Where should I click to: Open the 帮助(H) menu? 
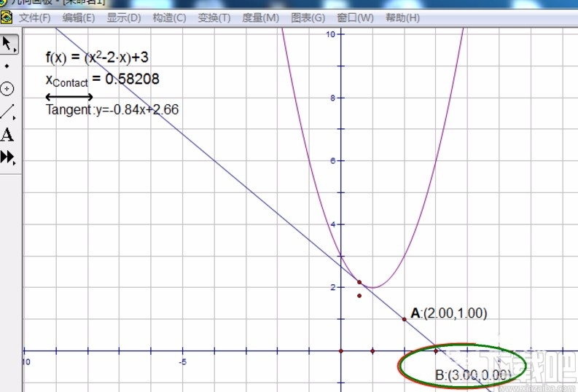402,17
